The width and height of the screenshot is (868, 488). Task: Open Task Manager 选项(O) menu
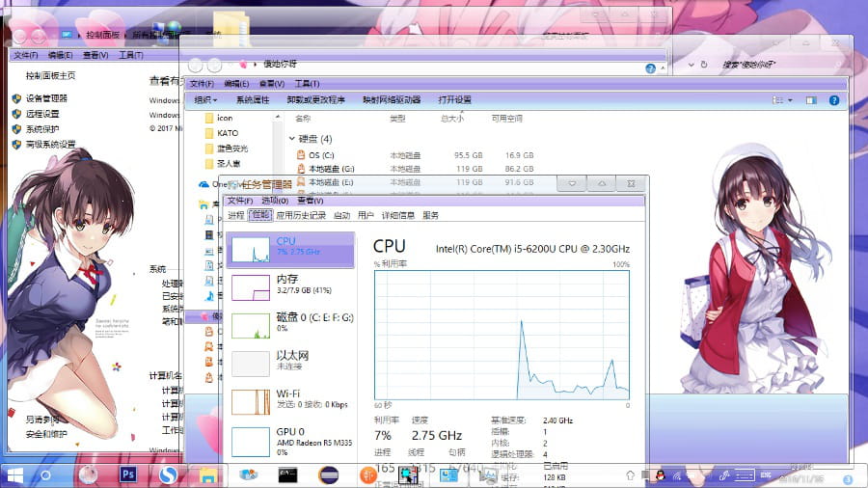(x=275, y=201)
